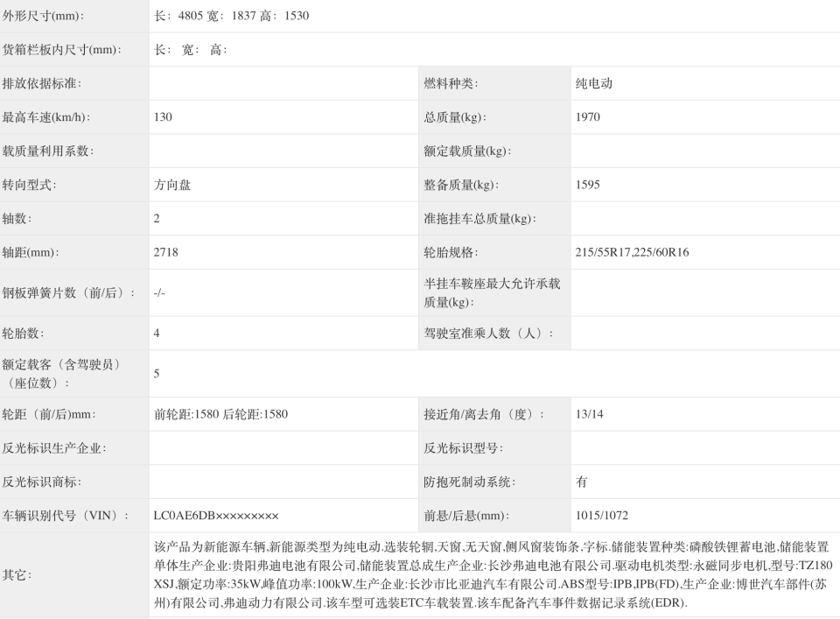Image resolution: width=840 pixels, height=619 pixels.
Task: Click the 钢板弹簧片数（前/后） label
Action: (x=68, y=293)
